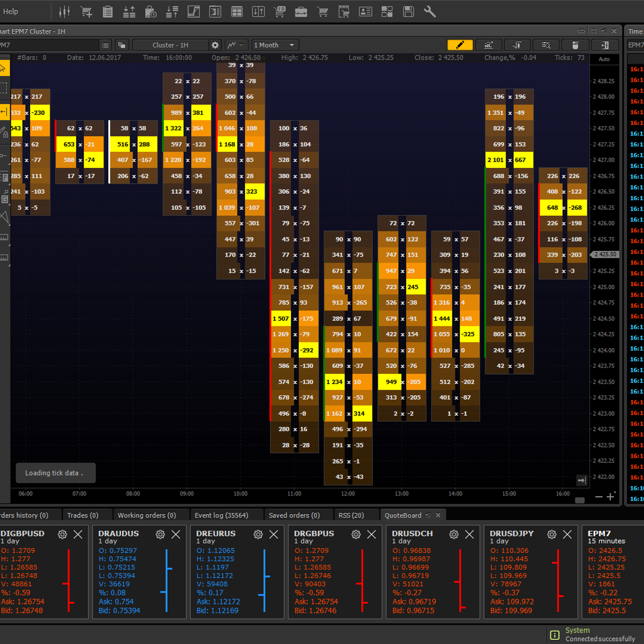Toggle the dashed rectangle selection tool

click(x=4, y=88)
